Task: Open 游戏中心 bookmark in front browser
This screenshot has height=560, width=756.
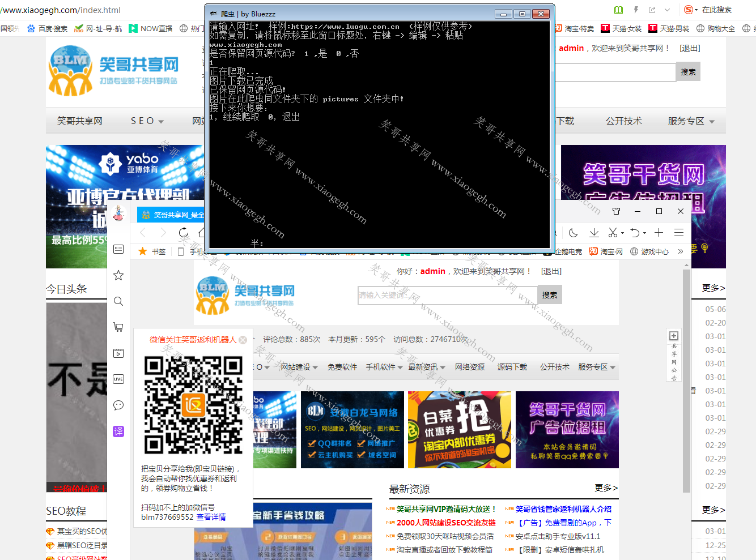Action: [649, 251]
